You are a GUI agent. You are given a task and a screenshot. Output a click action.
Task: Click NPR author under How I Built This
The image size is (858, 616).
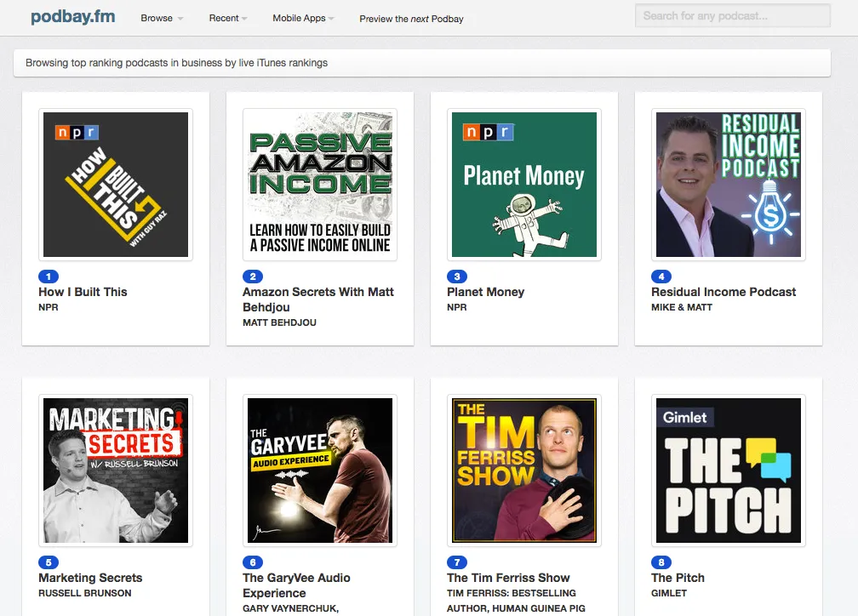[49, 307]
